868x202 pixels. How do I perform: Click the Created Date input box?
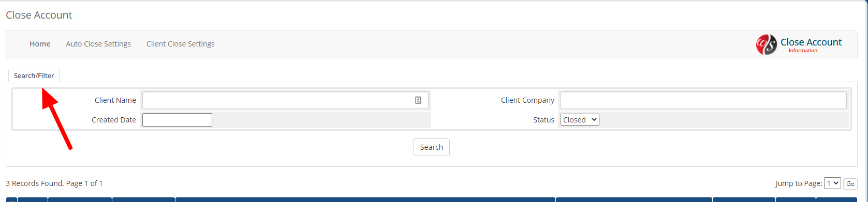tap(177, 120)
